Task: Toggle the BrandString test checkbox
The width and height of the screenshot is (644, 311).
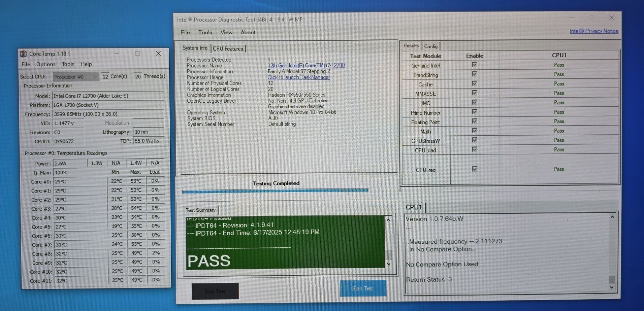Action: coord(474,74)
